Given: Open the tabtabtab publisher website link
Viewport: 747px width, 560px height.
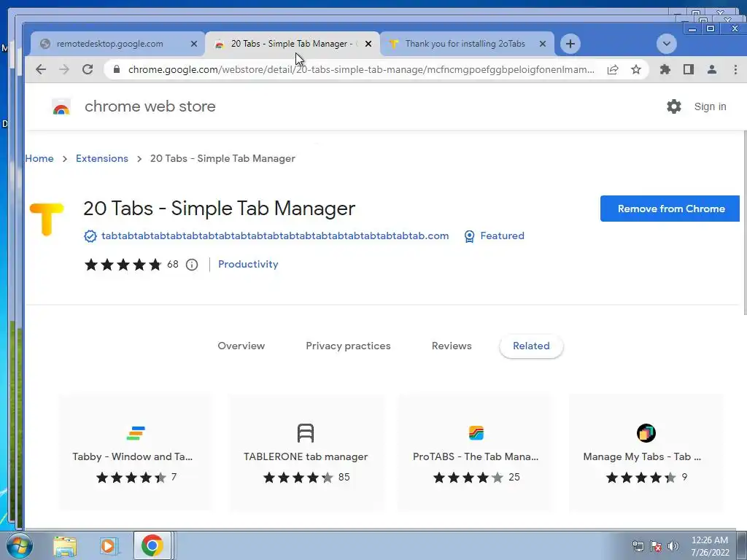Looking at the screenshot, I should click(275, 236).
